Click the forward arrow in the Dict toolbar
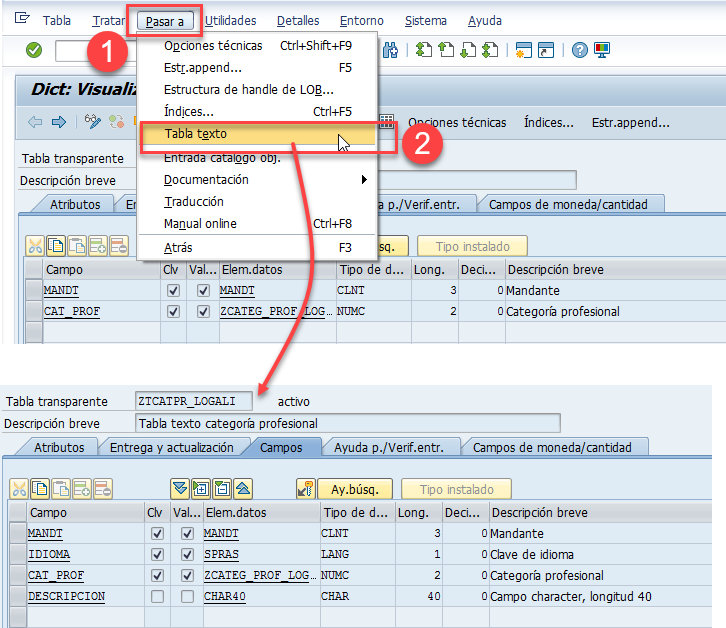The width and height of the screenshot is (726, 628). tap(59, 122)
